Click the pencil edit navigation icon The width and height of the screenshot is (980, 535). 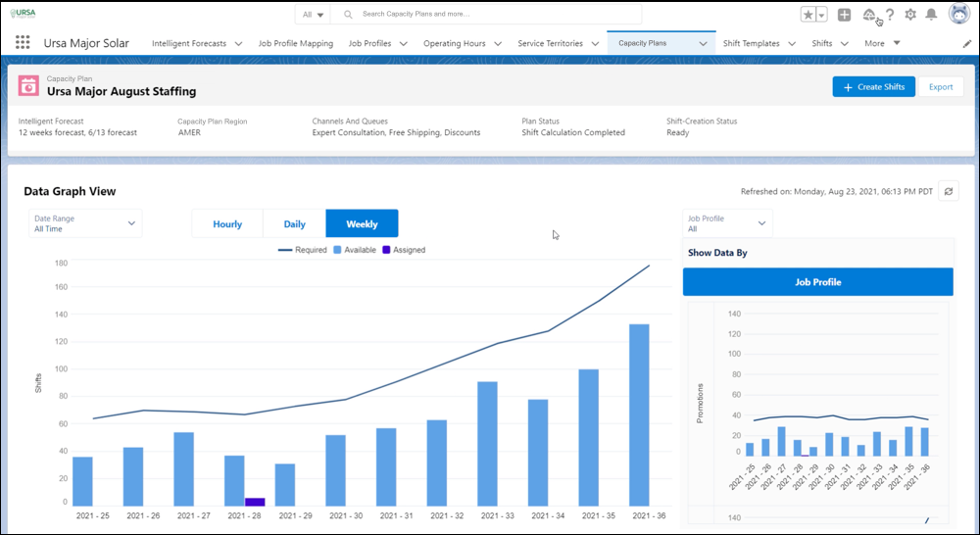pyautogui.click(x=967, y=44)
